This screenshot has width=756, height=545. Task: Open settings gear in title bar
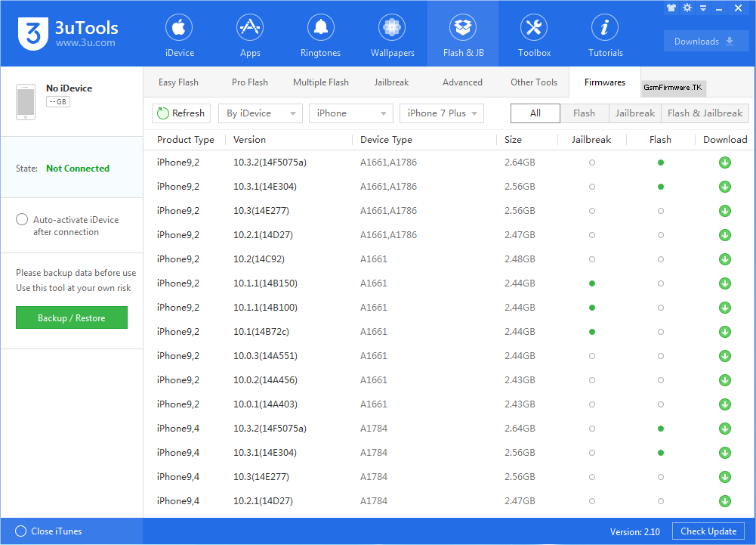point(687,8)
